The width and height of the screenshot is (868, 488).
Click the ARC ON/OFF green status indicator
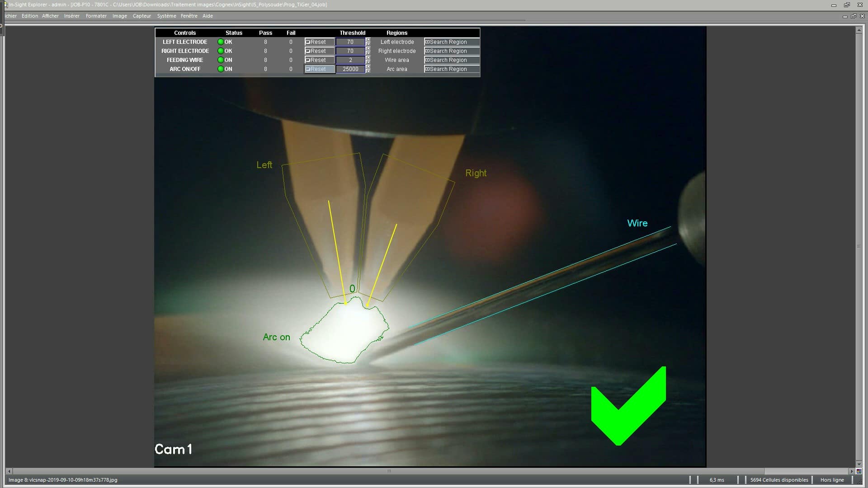click(221, 69)
